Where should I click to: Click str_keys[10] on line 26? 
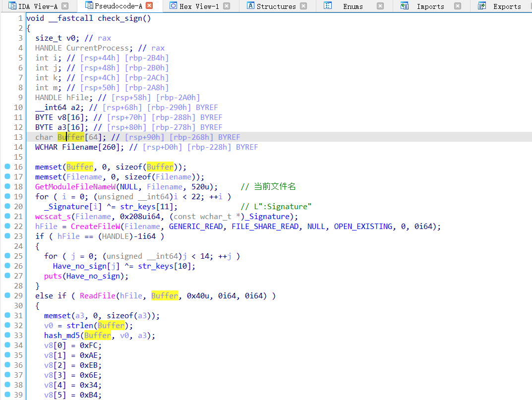tap(165, 266)
